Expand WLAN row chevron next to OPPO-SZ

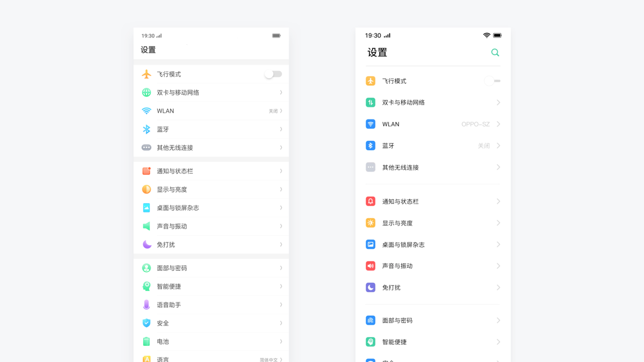coord(498,124)
